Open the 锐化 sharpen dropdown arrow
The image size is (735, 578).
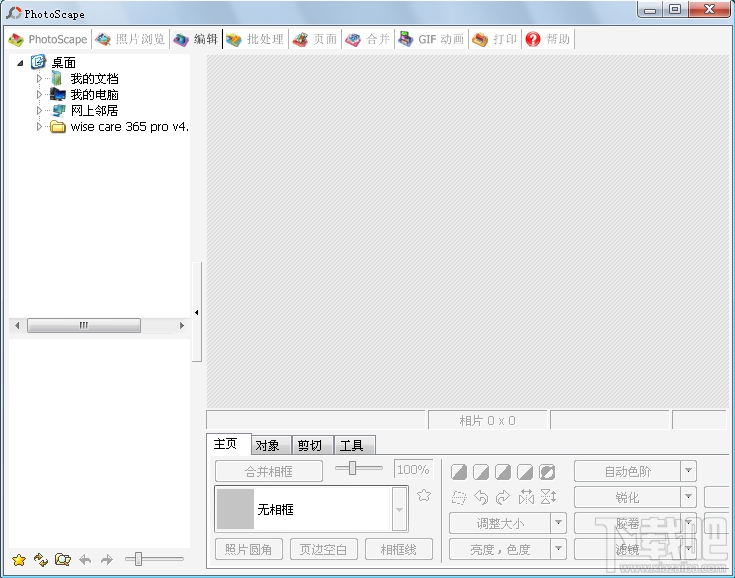tap(689, 497)
